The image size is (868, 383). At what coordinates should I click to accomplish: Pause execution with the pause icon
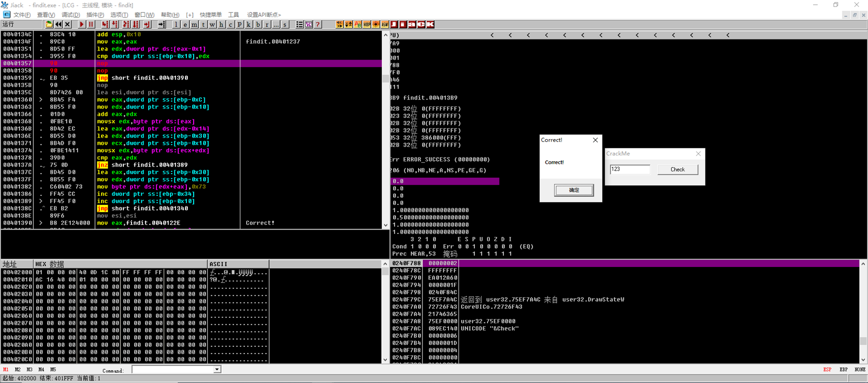(91, 25)
